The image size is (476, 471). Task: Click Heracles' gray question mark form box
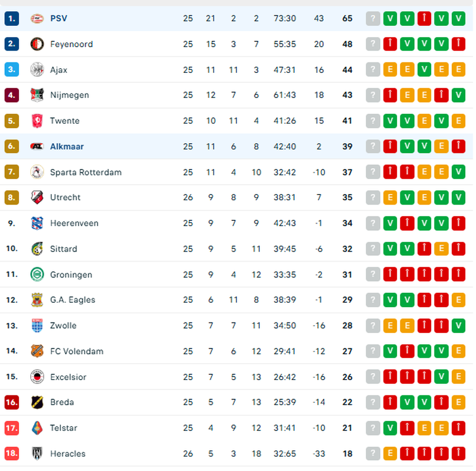click(x=373, y=454)
